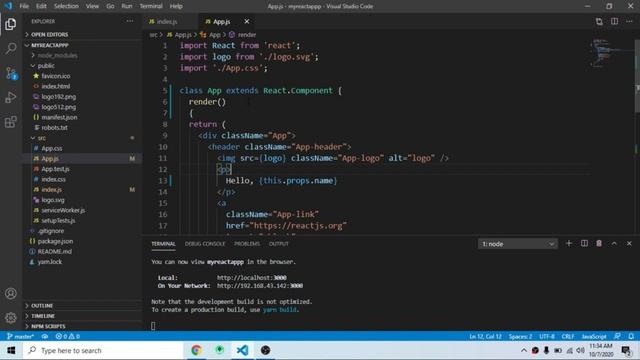The image size is (640, 360).
Task: Create a new terminal with plus icon
Action: (569, 244)
